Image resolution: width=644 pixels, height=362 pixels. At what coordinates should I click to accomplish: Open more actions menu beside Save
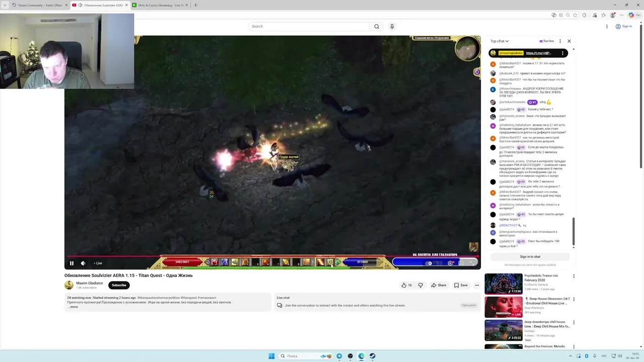(477, 285)
